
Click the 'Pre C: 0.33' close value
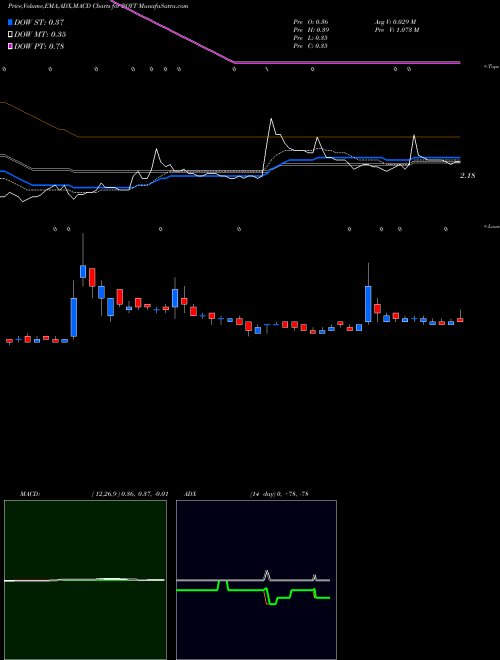click(311, 46)
